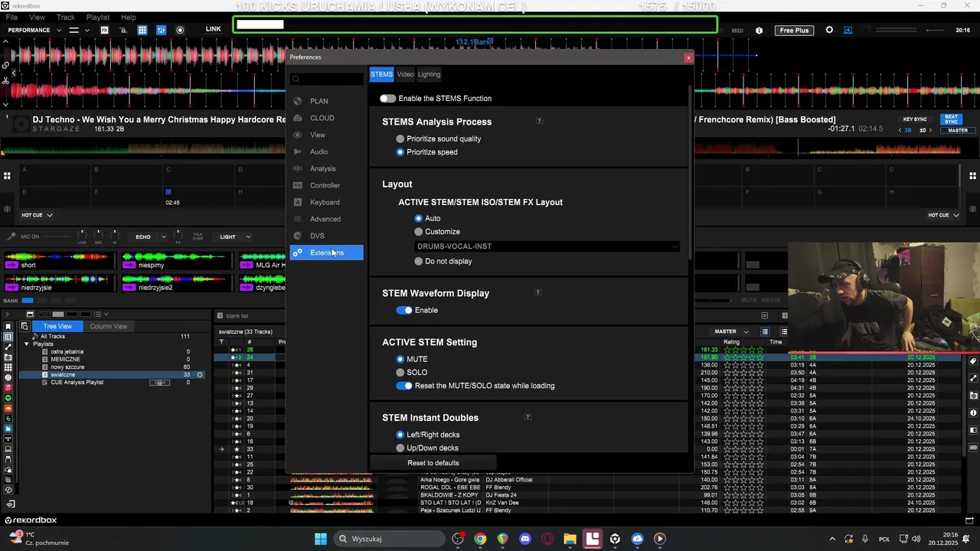Viewport: 980px width, 551px height.
Task: Click the iTunes icon in library sidebar
Action: pos(8,377)
